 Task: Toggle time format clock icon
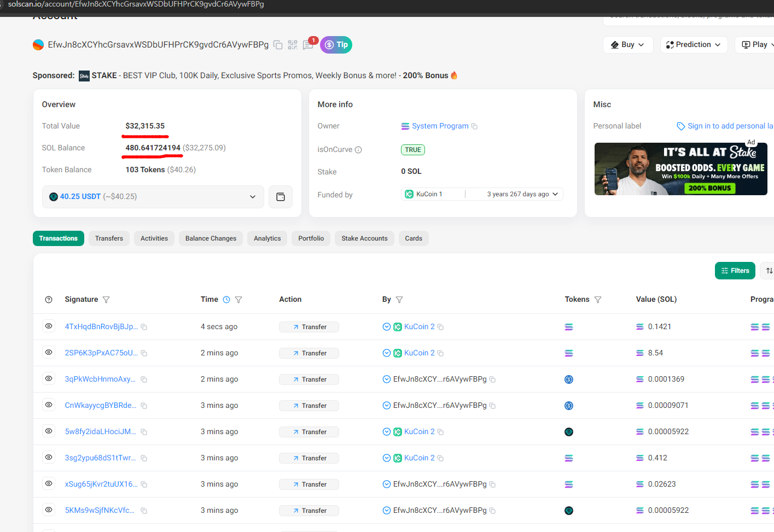(x=226, y=300)
